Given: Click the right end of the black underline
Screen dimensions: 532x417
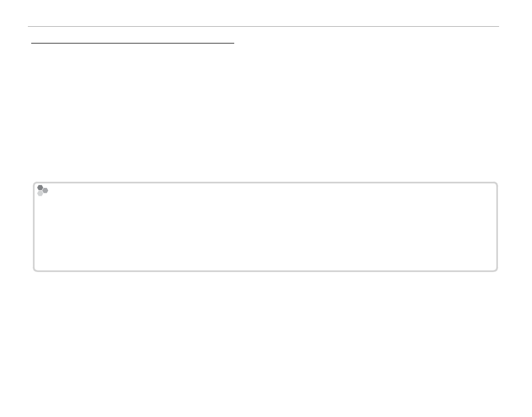Looking at the screenshot, I should pos(234,43).
